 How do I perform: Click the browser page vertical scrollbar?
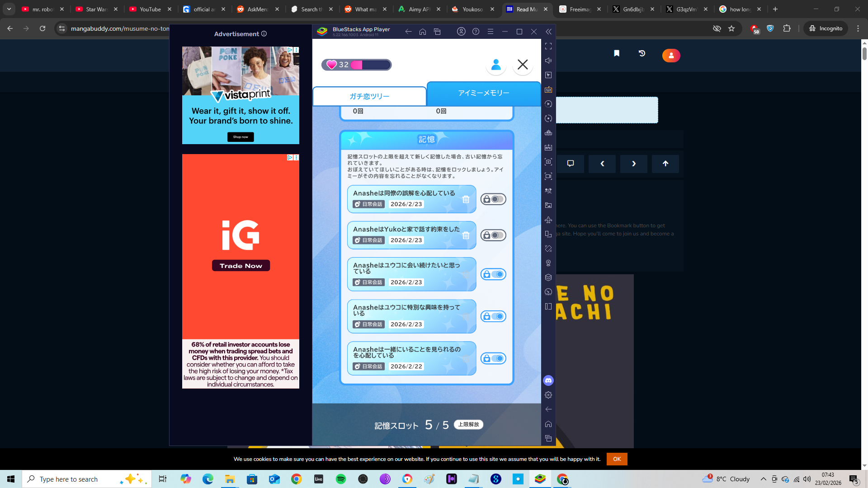864,53
